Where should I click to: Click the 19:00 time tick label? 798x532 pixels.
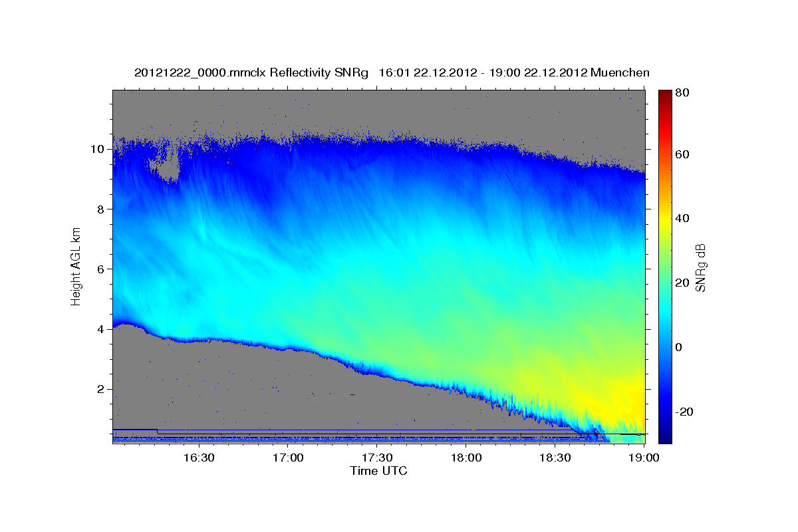[644, 458]
